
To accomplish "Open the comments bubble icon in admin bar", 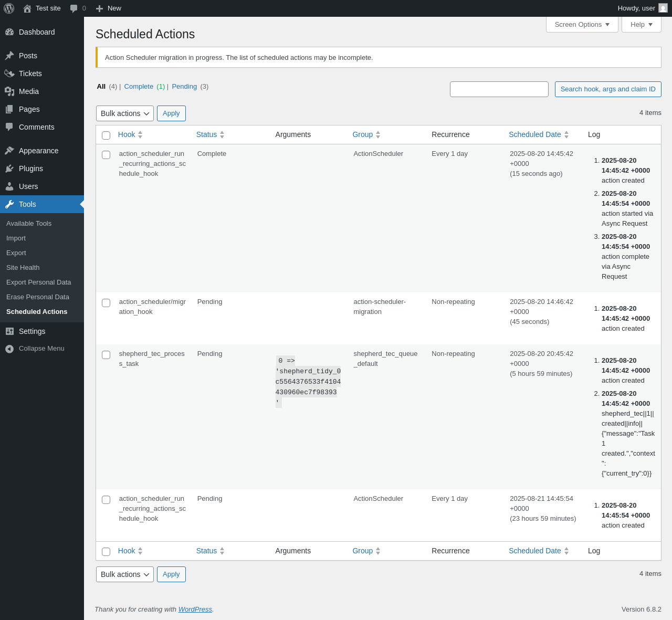I will click(x=74, y=8).
